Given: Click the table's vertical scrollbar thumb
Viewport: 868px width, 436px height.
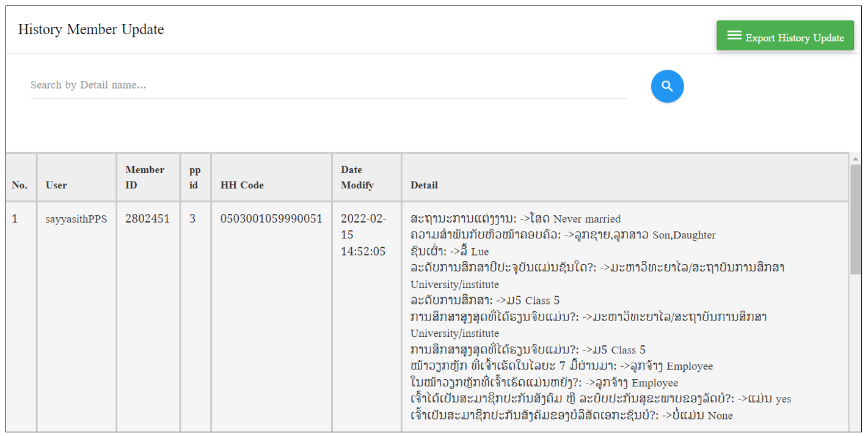Looking at the screenshot, I should (855, 219).
